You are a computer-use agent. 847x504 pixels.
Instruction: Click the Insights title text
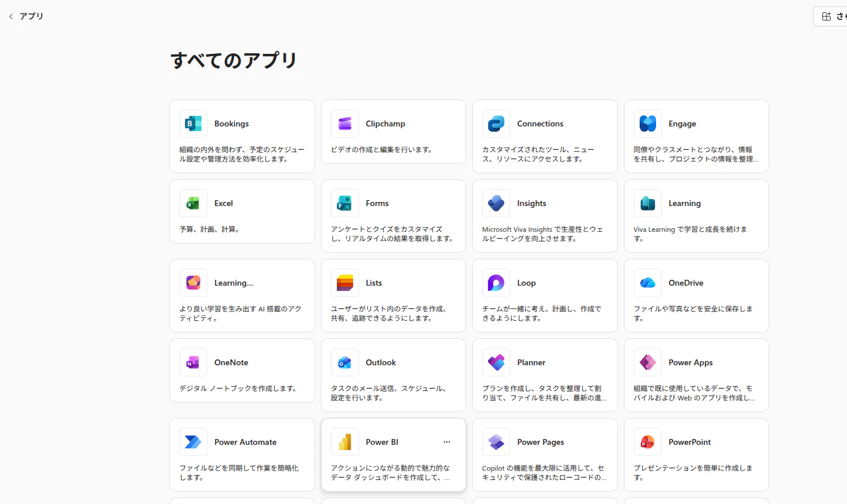tap(532, 203)
